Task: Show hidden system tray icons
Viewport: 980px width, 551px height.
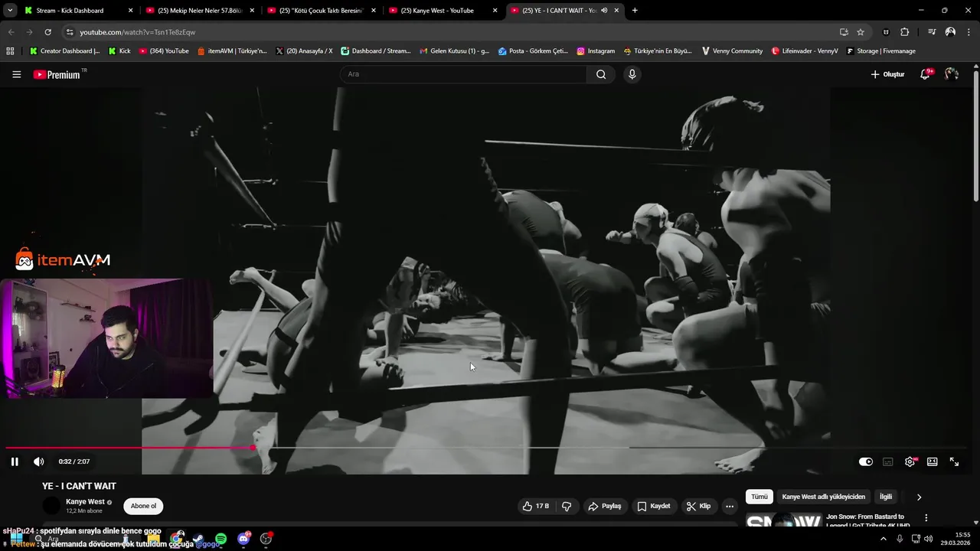Action: tap(884, 539)
